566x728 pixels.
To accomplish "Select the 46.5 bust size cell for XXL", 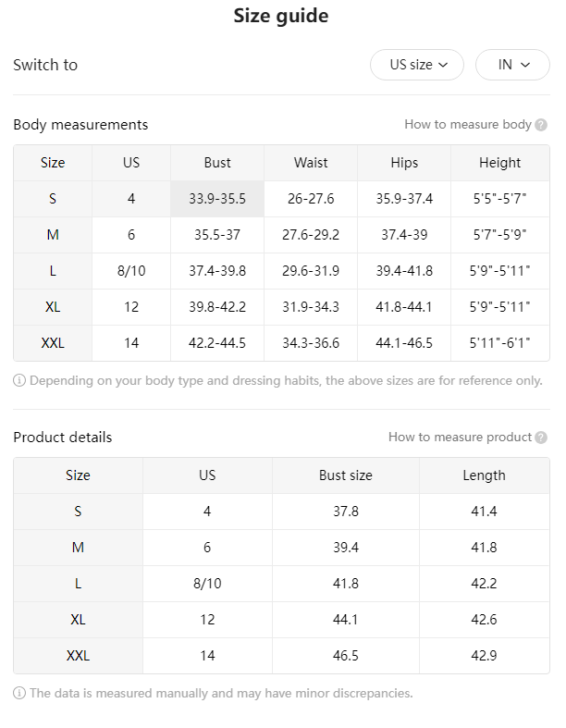I will pyautogui.click(x=346, y=656).
